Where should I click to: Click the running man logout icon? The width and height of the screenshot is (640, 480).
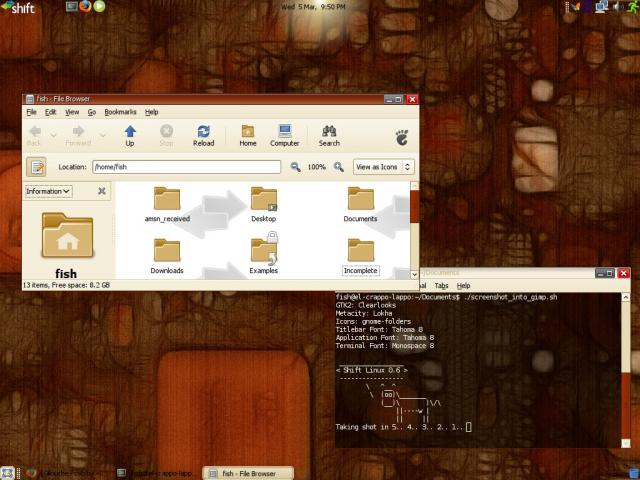click(x=634, y=7)
